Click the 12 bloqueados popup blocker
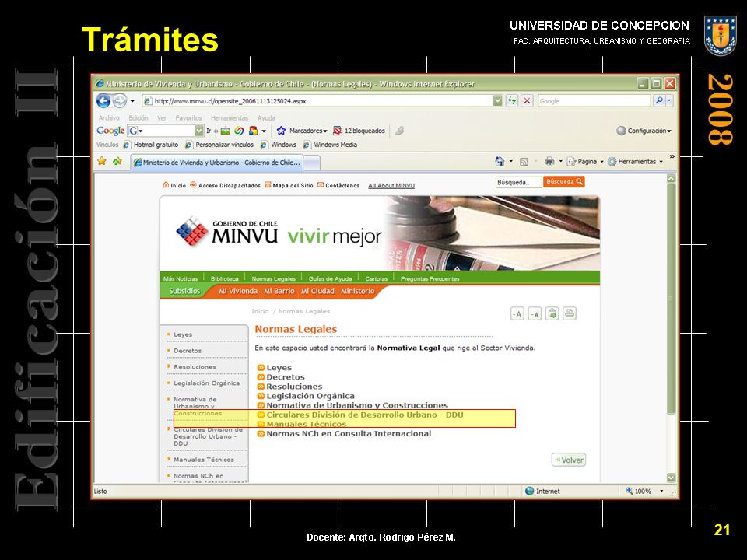The height and width of the screenshot is (560, 747). click(359, 131)
